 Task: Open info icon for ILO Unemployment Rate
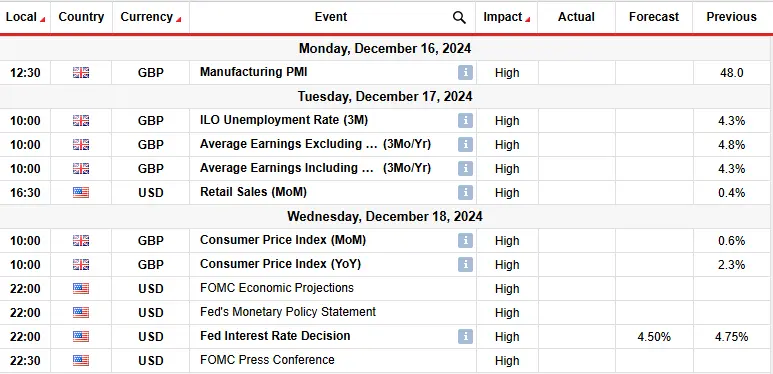pos(465,120)
